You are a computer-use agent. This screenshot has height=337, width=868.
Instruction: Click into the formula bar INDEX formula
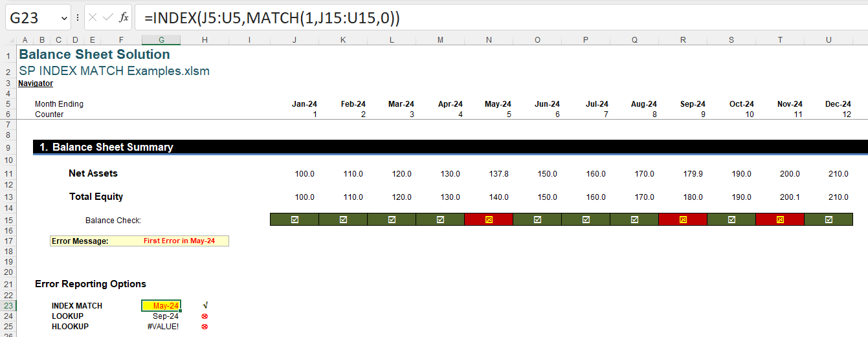(272, 19)
